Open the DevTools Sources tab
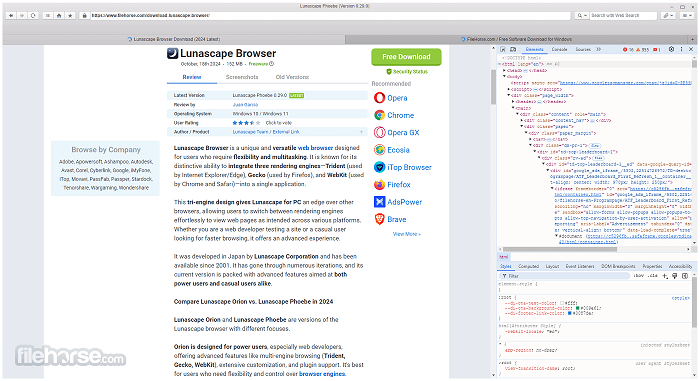The image size is (700, 381). [583, 50]
